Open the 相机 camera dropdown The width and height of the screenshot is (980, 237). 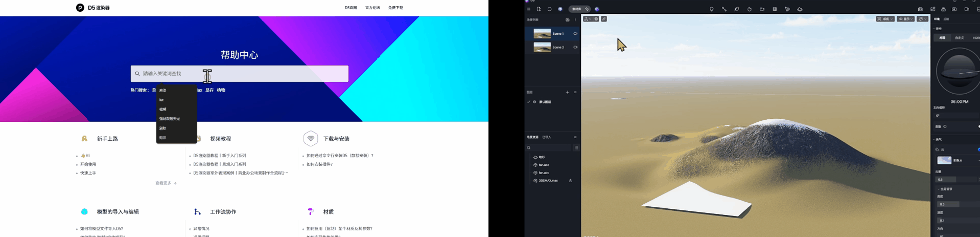(885, 19)
